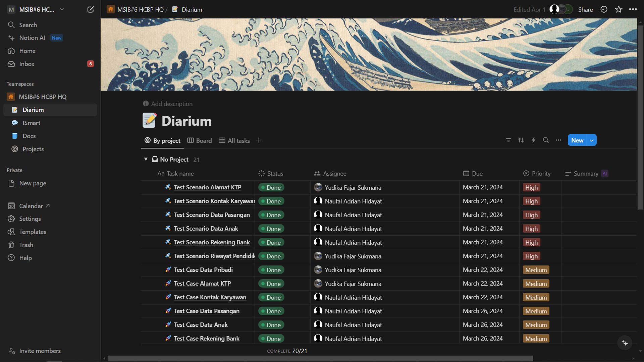Viewport: 644px width, 362px height.
Task: Click the horizontal scrollbar at the bottom
Action: click(320, 358)
